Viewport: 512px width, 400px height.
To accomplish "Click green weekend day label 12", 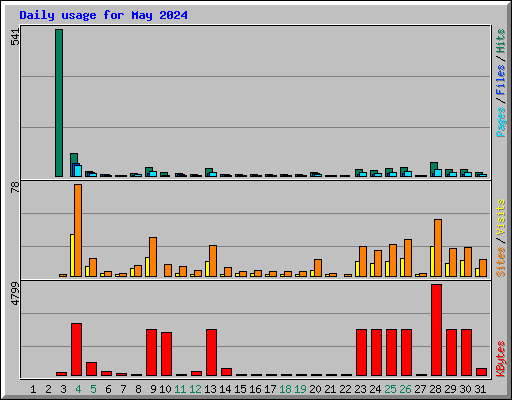I will click(195, 389).
